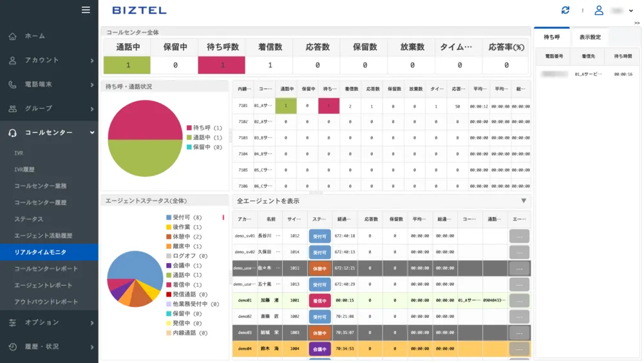The height and width of the screenshot is (363, 644).
Task: Click the hamburger menu icon
Action: click(86, 10)
